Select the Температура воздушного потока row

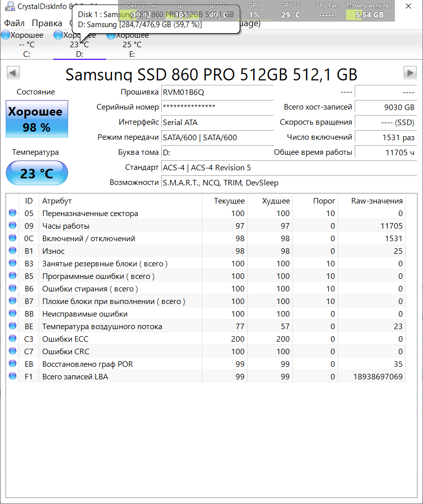click(205, 326)
